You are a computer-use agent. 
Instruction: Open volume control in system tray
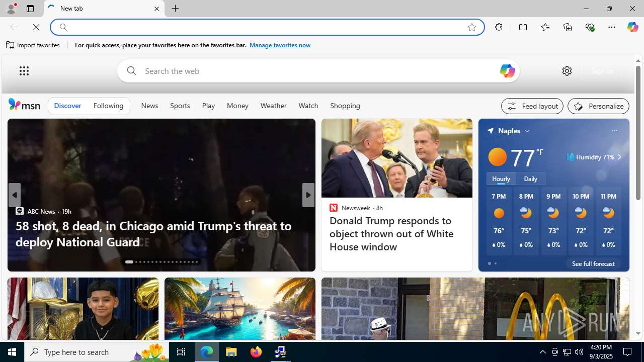click(579, 352)
